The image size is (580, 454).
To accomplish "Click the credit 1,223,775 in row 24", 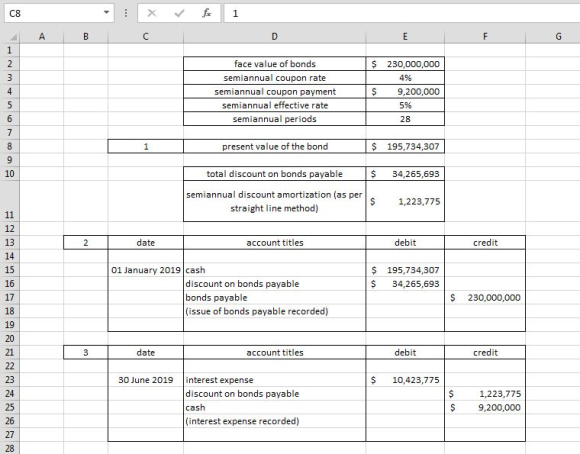I will [x=485, y=394].
